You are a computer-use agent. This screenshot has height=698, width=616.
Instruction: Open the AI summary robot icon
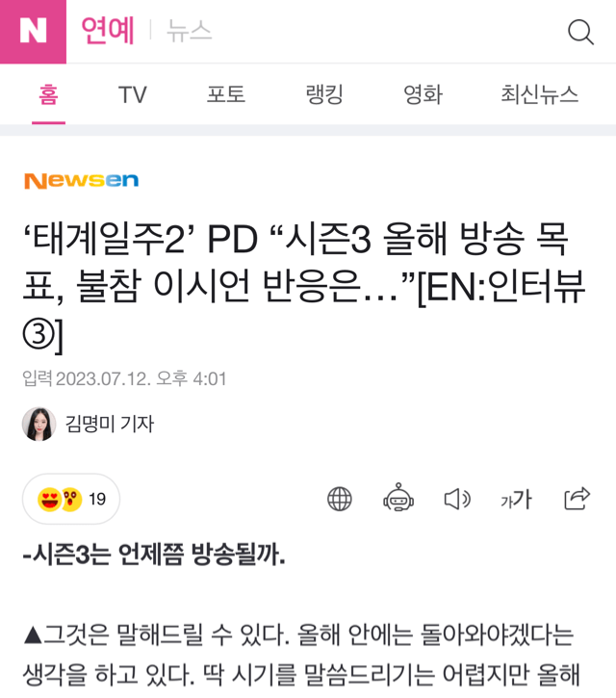pos(398,498)
